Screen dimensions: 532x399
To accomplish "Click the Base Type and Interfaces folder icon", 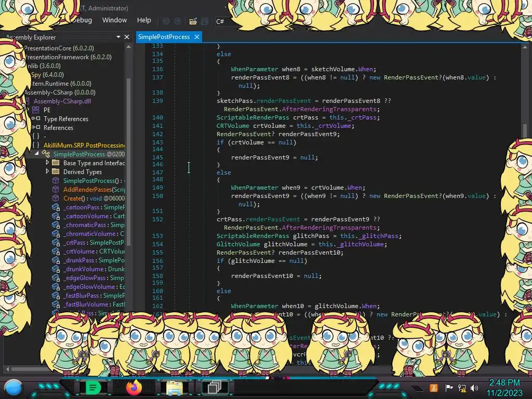I will 56,163.
